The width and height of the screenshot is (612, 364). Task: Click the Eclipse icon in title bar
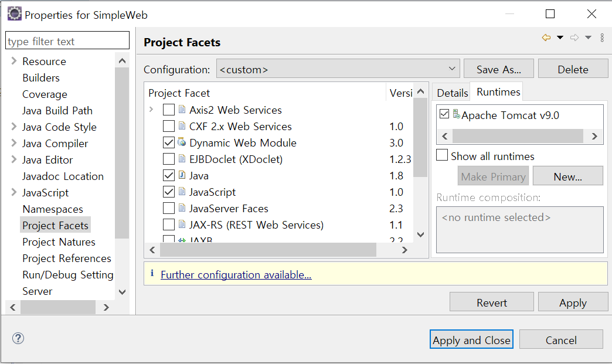coord(15,13)
